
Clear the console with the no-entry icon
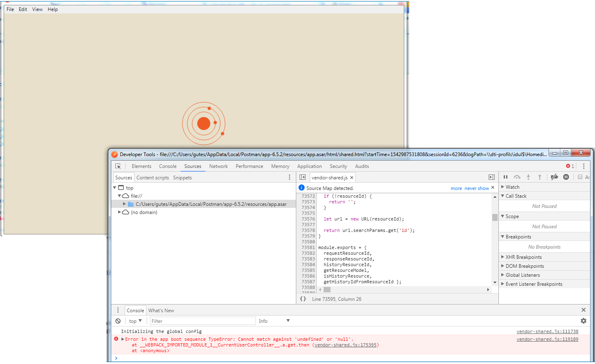click(118, 321)
